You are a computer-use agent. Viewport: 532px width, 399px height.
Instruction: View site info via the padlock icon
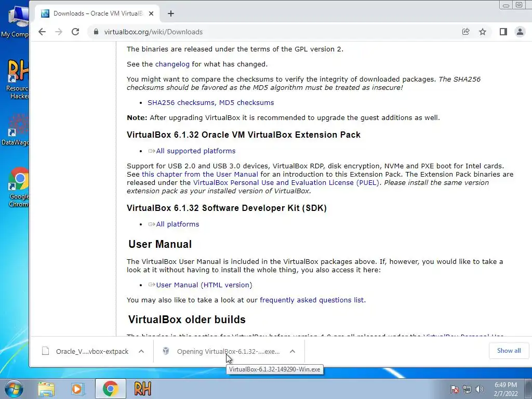pyautogui.click(x=96, y=32)
